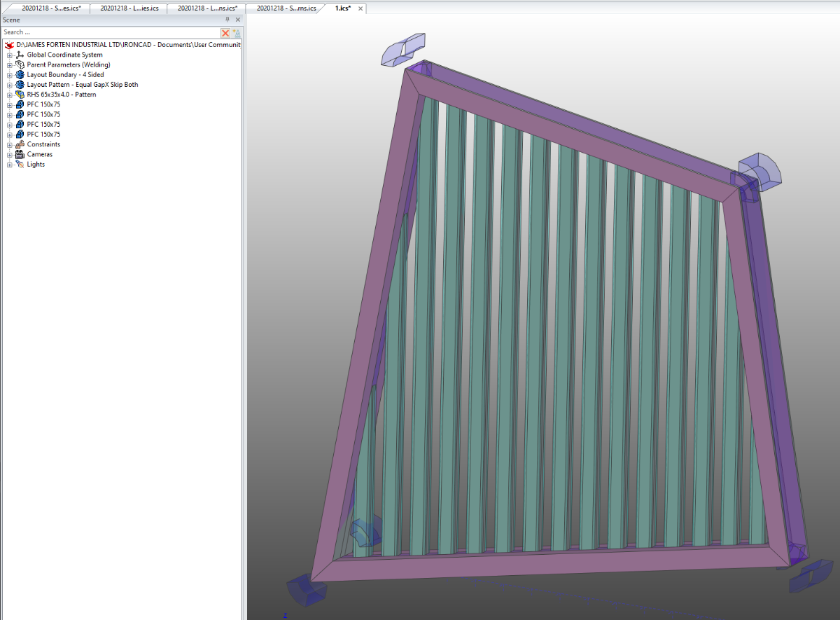Select the Cameras label in tree

(40, 154)
